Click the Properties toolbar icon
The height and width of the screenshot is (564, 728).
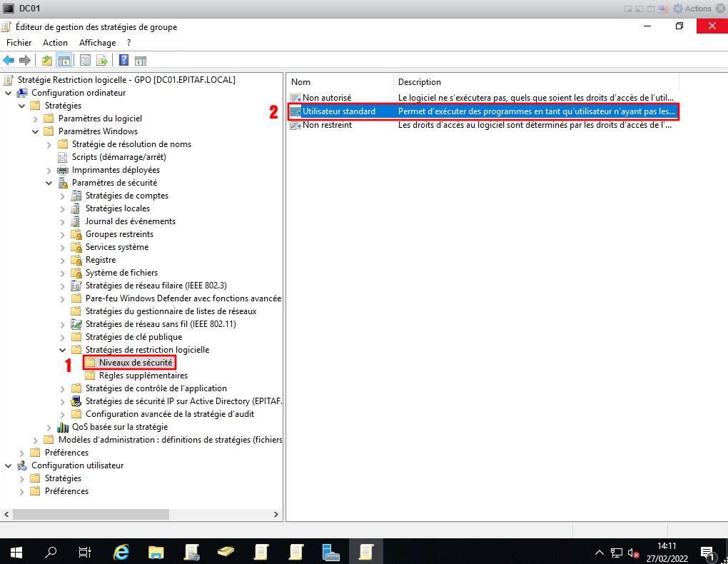(x=86, y=60)
